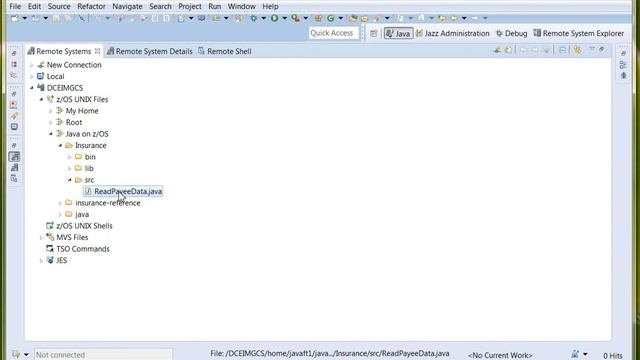Click the Not connected status field
The image size is (640, 360).
103,354
